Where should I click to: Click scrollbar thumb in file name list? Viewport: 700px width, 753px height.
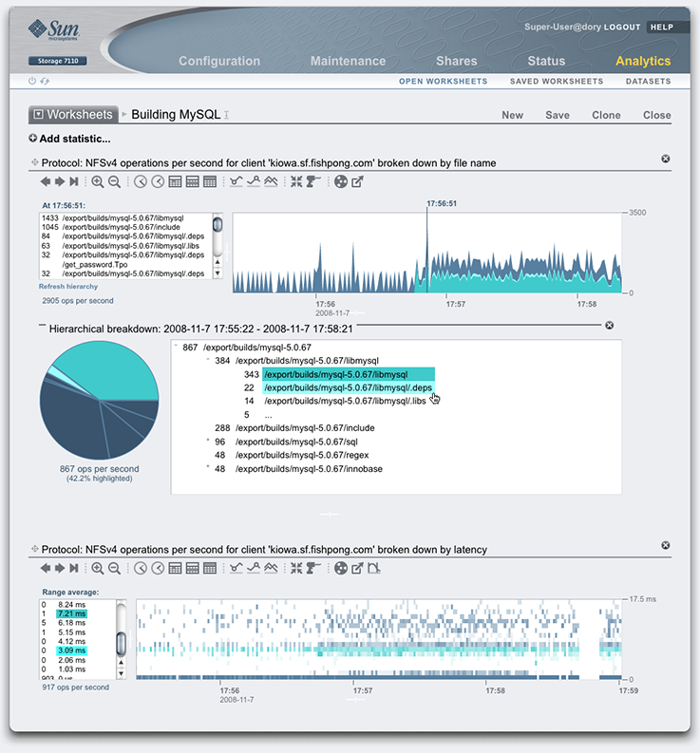click(x=218, y=224)
